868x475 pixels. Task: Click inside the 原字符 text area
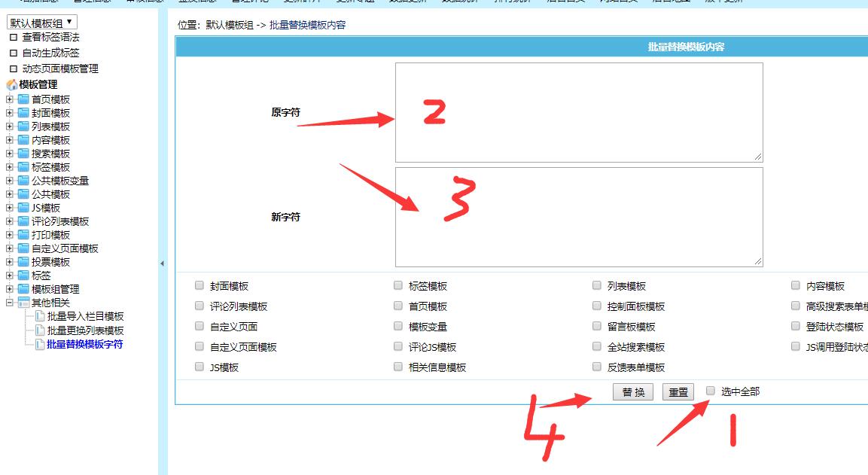pos(578,111)
